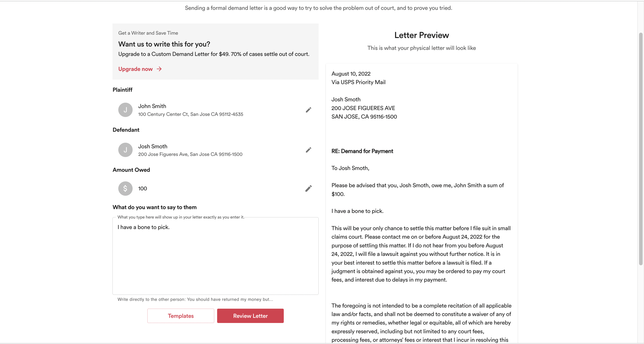Edit defendant Josh Smoth using pencil icon

308,150
